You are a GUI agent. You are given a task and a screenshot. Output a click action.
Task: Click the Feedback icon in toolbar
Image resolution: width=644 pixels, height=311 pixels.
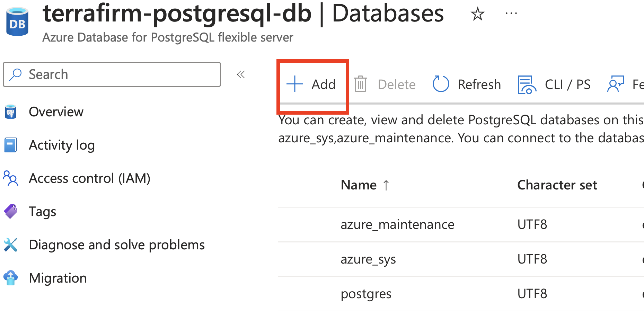(616, 85)
